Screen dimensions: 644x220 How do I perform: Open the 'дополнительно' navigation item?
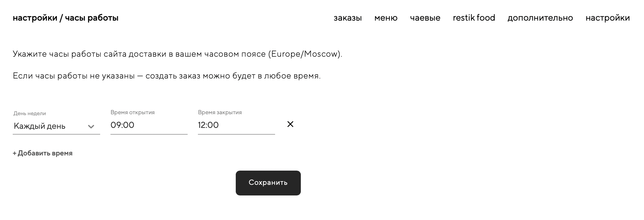click(540, 18)
